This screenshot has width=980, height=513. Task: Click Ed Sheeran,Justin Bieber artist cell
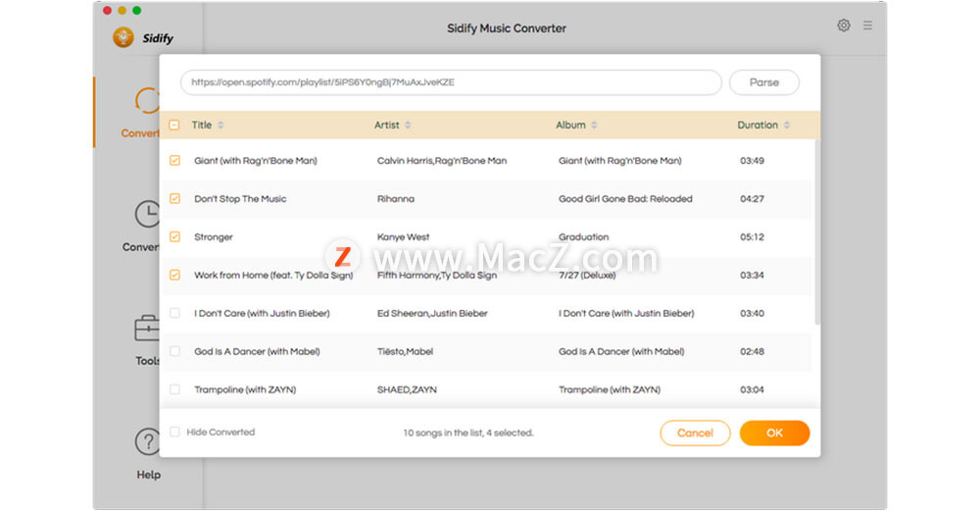tap(432, 314)
